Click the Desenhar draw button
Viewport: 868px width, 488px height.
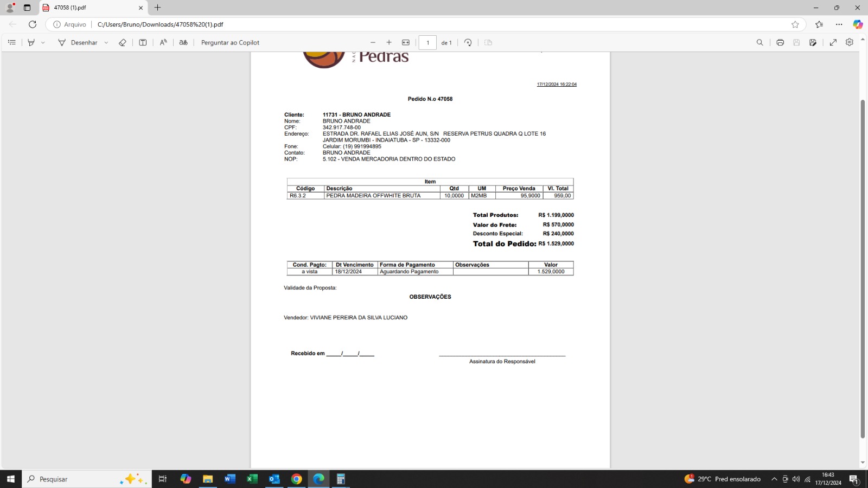pos(78,42)
